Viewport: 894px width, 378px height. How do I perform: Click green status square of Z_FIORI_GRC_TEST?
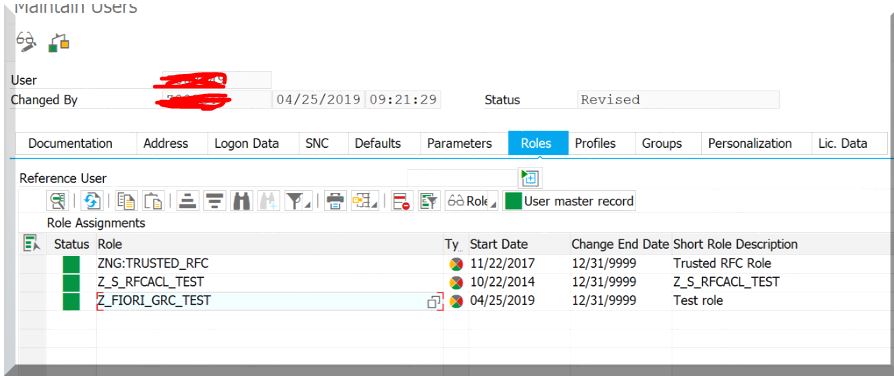click(71, 301)
